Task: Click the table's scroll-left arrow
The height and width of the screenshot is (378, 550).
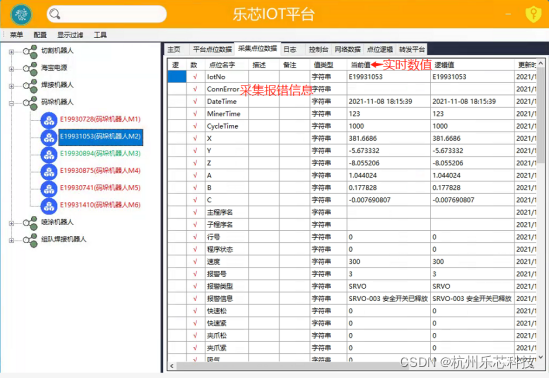Action: click(x=172, y=366)
